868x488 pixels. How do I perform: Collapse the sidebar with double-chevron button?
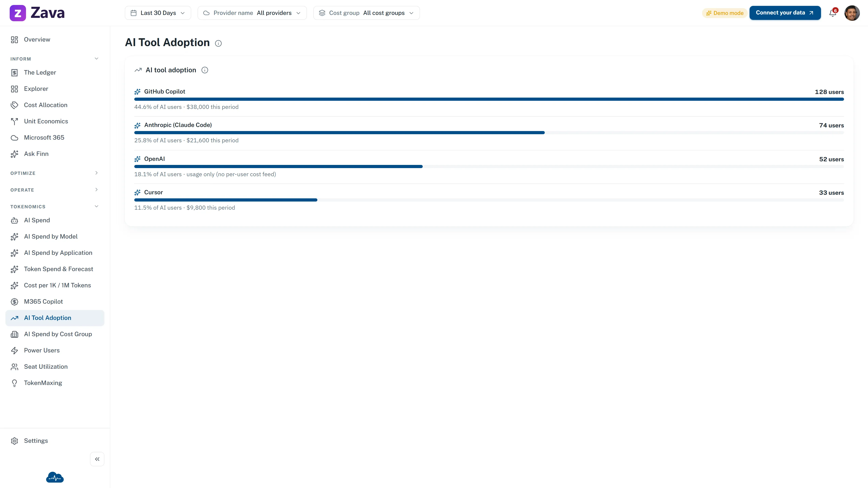97,459
